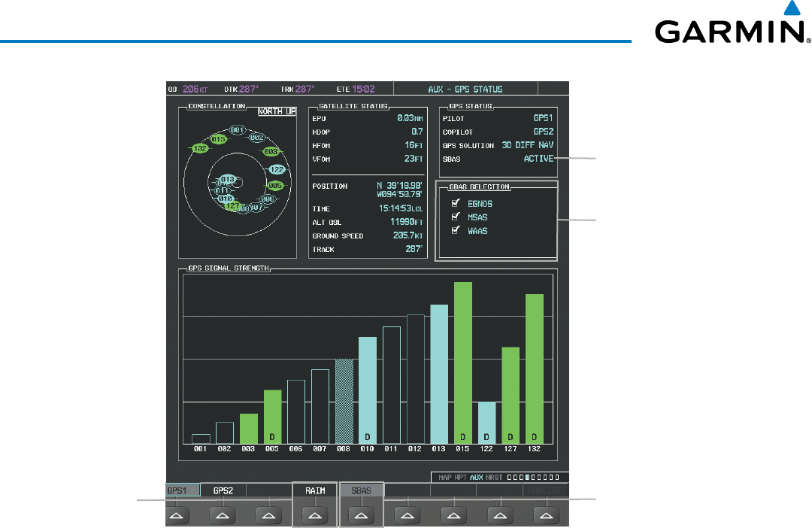Select the GPS2 softkey label
Viewport: 812px width, 528px height.
click(223, 490)
